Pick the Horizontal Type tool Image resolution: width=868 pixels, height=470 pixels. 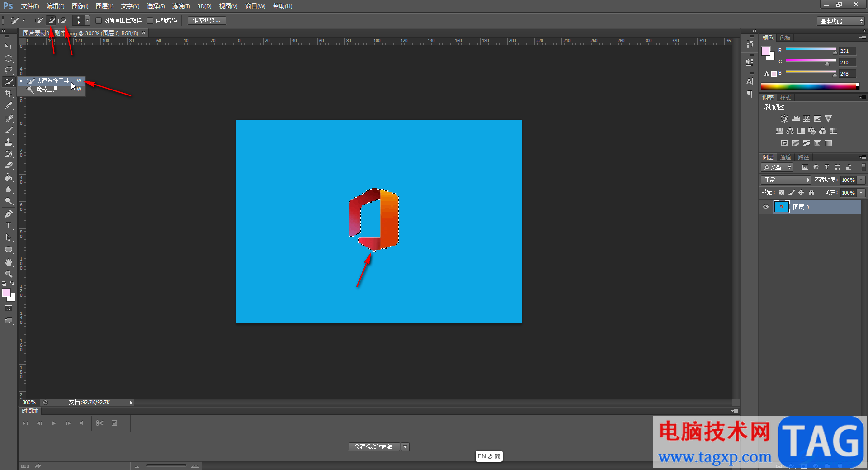tap(9, 226)
